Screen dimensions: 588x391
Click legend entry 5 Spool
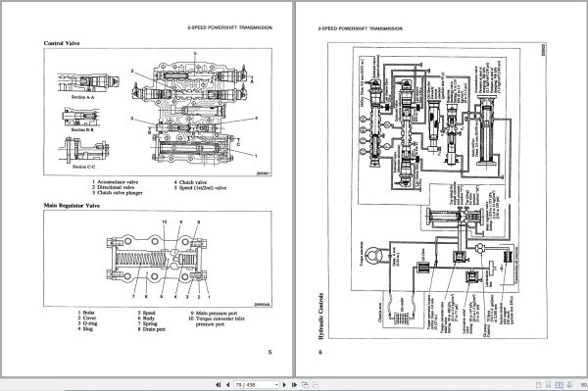(146, 313)
